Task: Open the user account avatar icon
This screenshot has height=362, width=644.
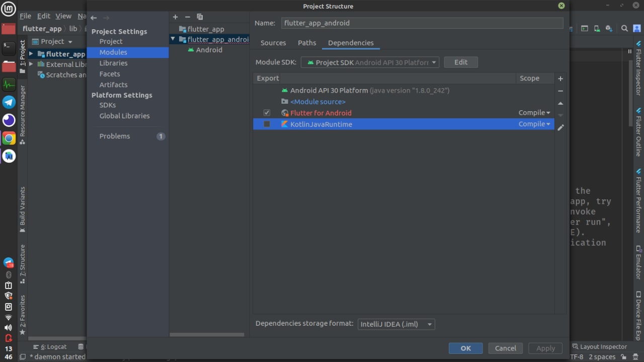Action: click(636, 29)
